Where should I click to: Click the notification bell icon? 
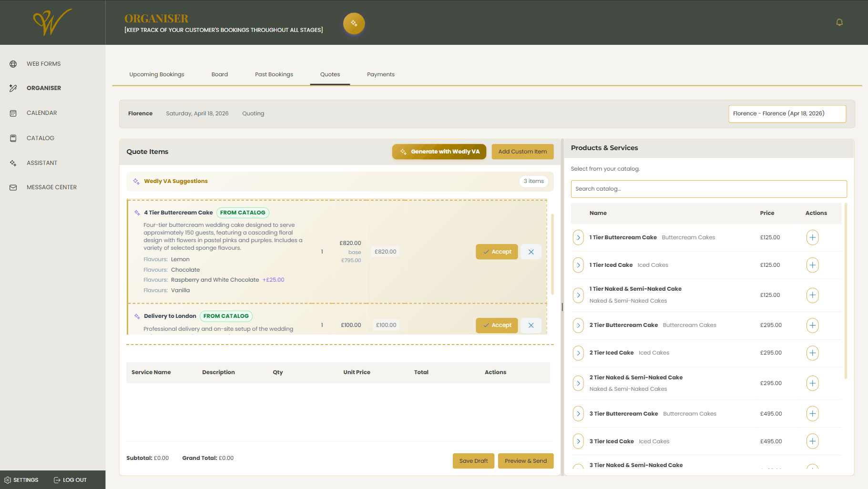point(839,22)
